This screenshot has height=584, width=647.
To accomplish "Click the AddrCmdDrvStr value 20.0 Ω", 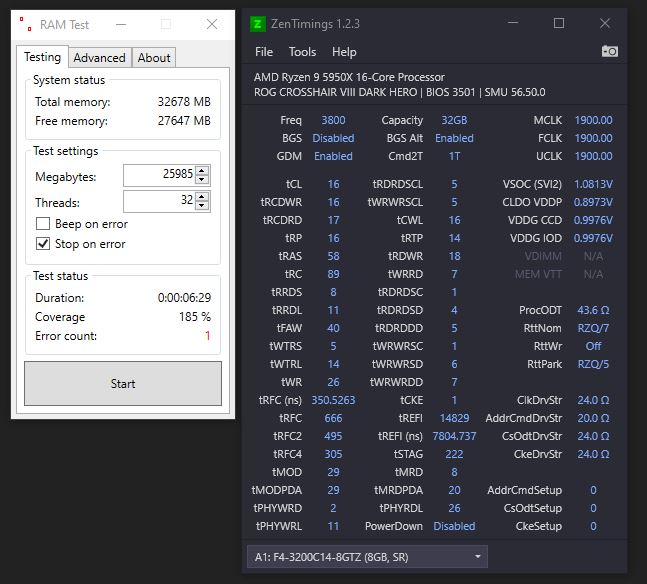I will pos(593,418).
